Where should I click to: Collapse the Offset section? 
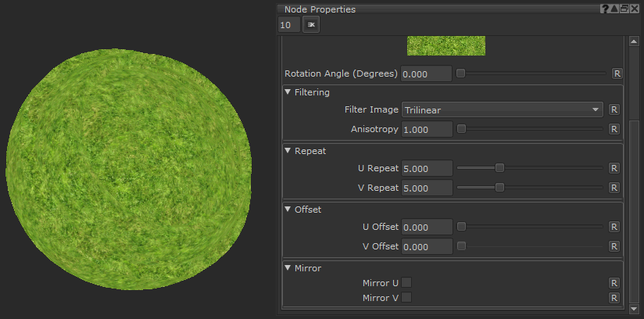[x=288, y=210]
